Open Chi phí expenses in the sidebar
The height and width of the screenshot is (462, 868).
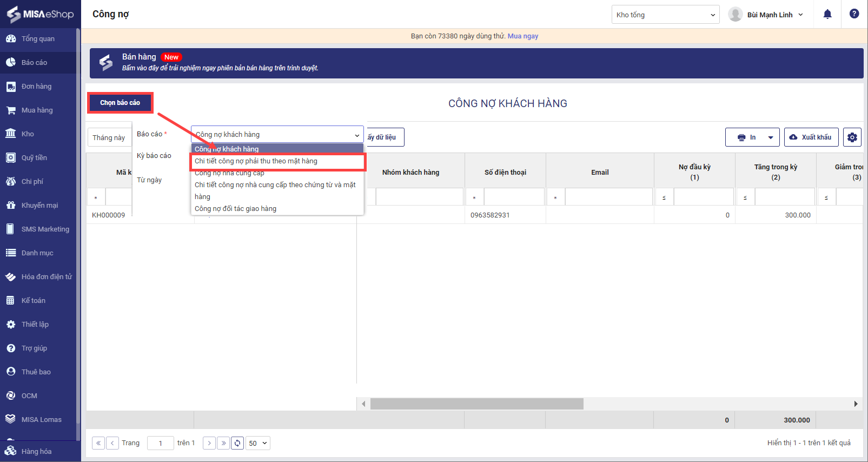coord(38,182)
